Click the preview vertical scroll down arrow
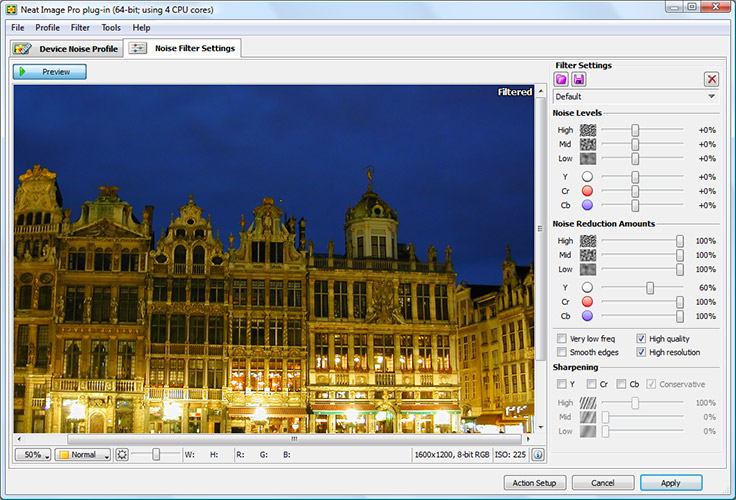Image resolution: width=736 pixels, height=500 pixels. click(541, 427)
